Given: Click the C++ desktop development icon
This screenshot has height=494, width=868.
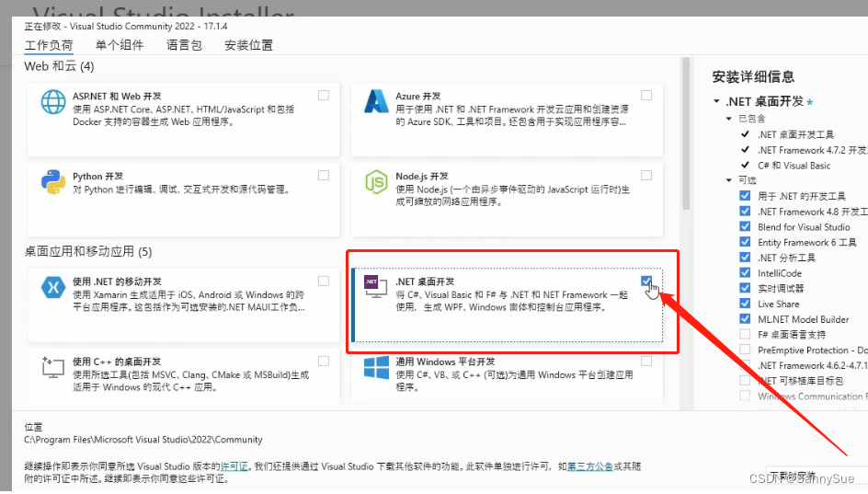Looking at the screenshot, I should click(53, 367).
